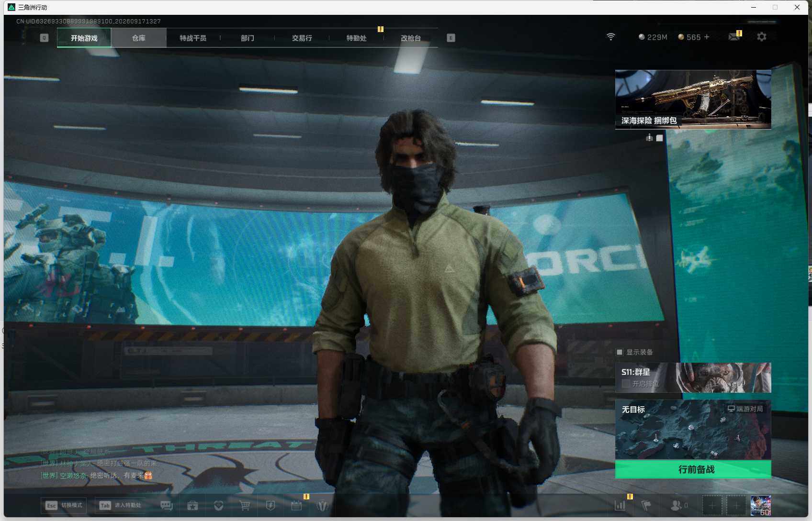Switch to the 改枪台 tab

[x=411, y=38]
